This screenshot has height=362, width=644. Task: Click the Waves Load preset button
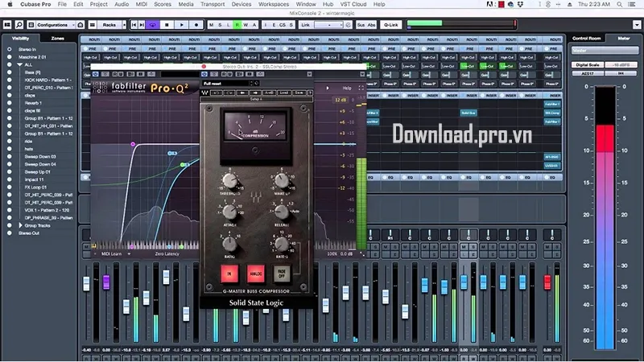[284, 93]
